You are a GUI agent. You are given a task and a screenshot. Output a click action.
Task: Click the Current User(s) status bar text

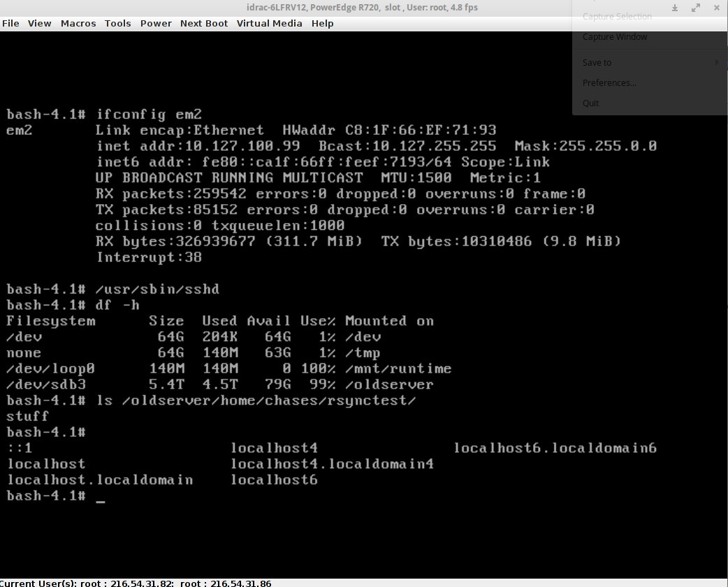click(x=136, y=583)
